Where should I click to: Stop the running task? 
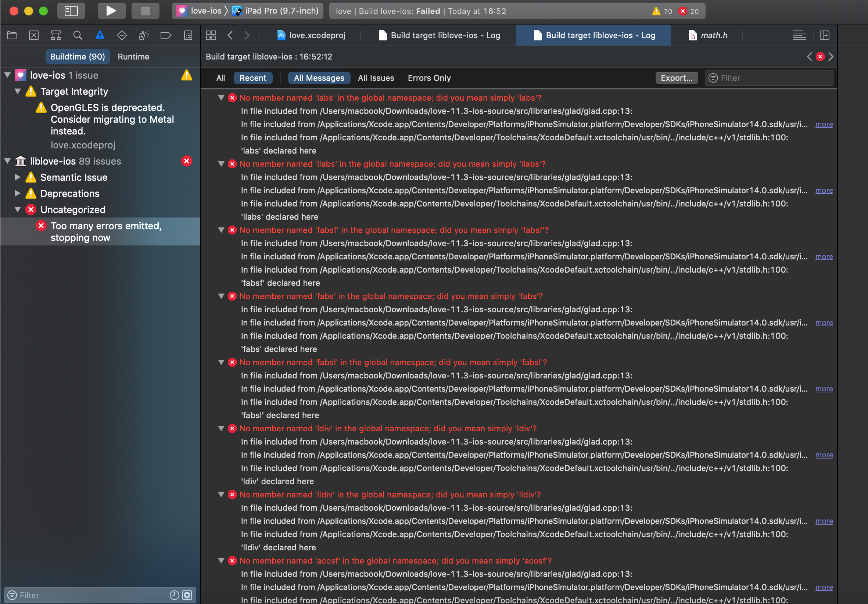coord(145,11)
